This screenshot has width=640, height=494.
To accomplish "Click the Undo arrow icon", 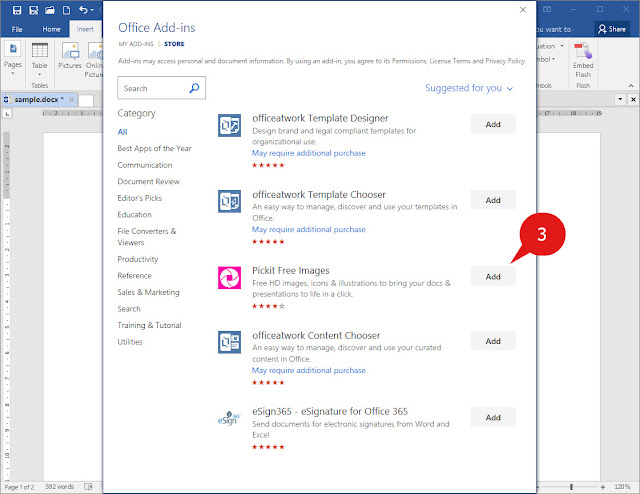I will [x=83, y=10].
